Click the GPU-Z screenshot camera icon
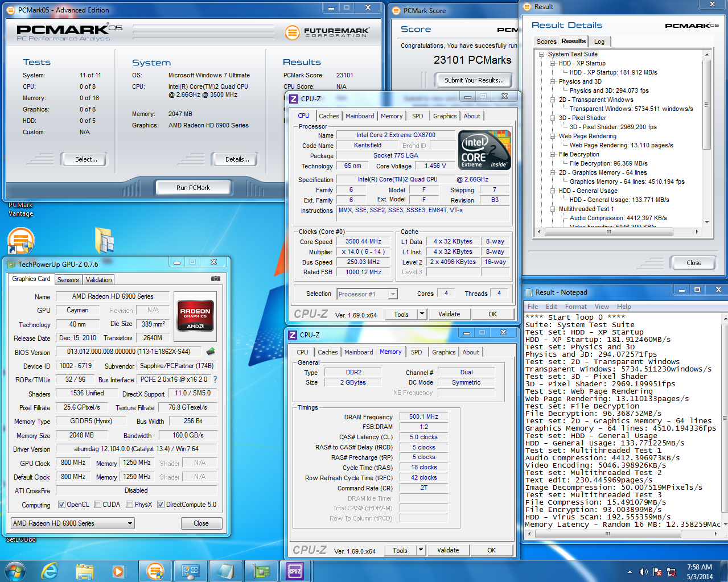The height and width of the screenshot is (582, 728). pyautogui.click(x=216, y=279)
